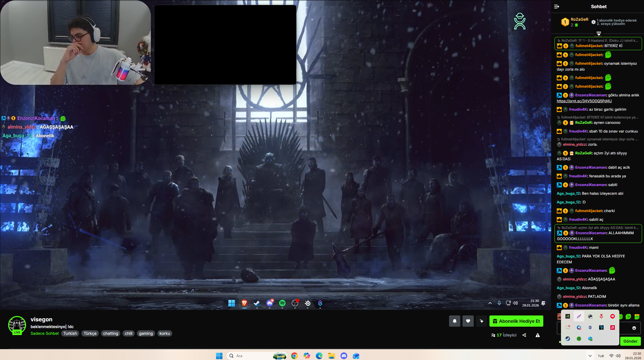
Task: Open the Discord tray icon
Action: pos(568,328)
